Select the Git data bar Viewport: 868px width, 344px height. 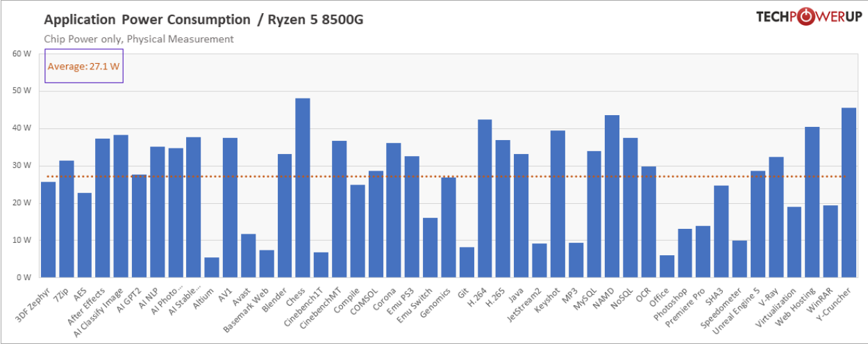[467, 262]
